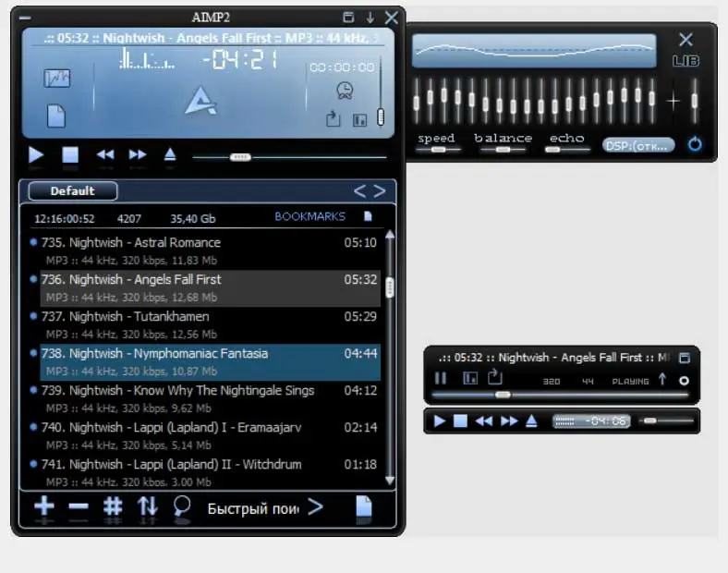The image size is (728, 573).
Task: Select track 740 Lappi I - Eramaajarv
Action: [210, 436]
